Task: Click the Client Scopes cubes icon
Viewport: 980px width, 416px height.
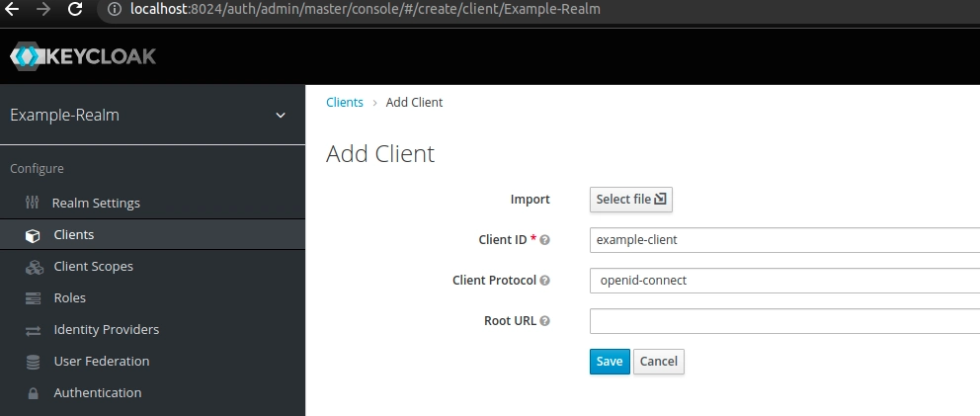Action: point(34,267)
